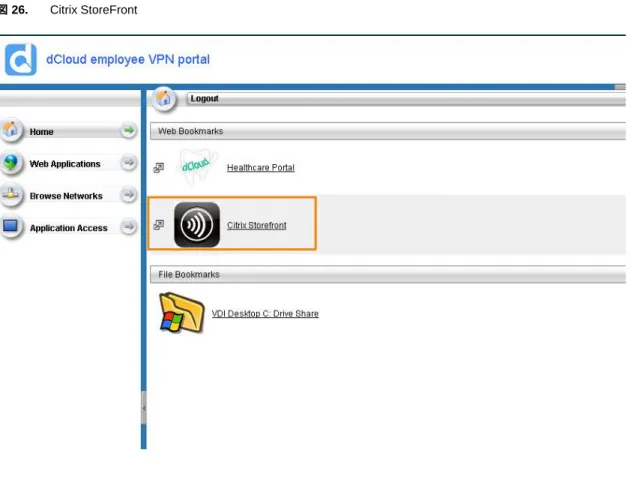Click the Web Bookmarks section header
Image resolution: width=637 pixels, height=477 pixels.
pyautogui.click(x=388, y=131)
